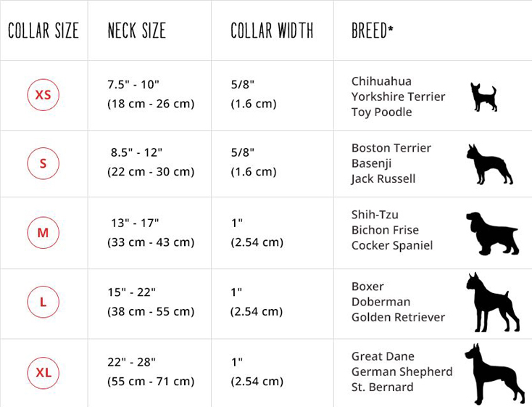Image resolution: width=532 pixels, height=407 pixels.
Task: Select the XL collar size badge
Action: 43,373
